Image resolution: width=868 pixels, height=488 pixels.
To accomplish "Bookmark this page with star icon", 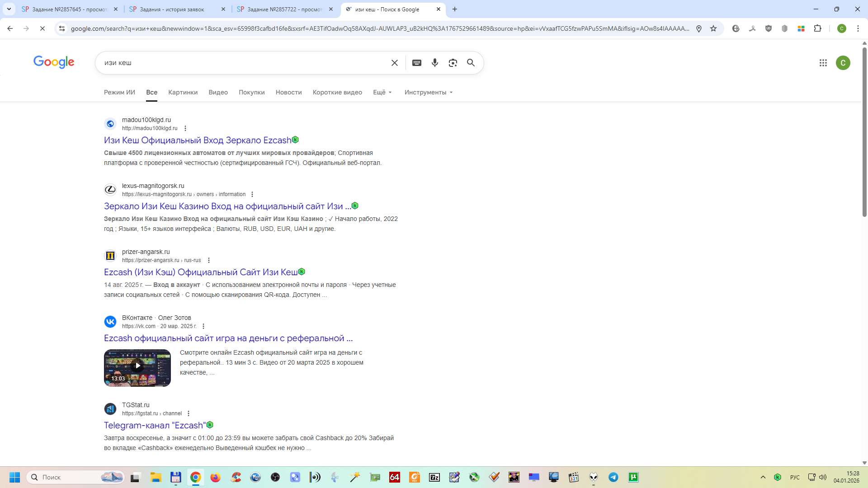I will coord(713,28).
